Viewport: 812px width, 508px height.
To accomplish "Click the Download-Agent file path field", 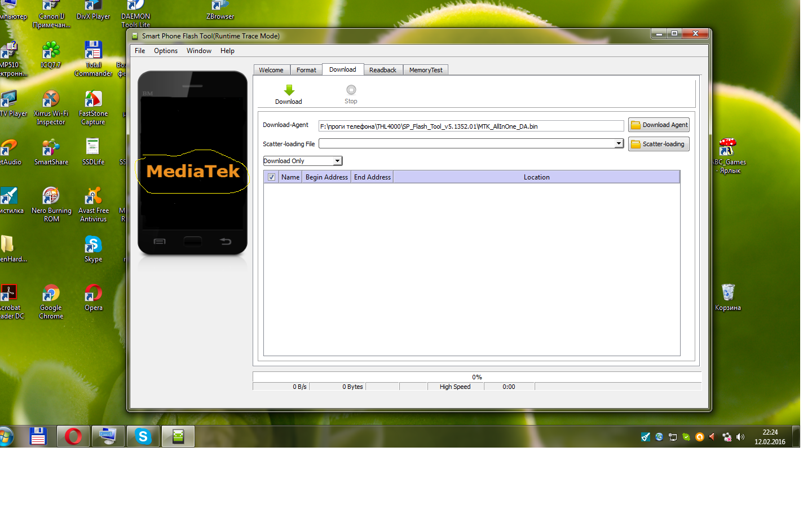I will [471, 126].
